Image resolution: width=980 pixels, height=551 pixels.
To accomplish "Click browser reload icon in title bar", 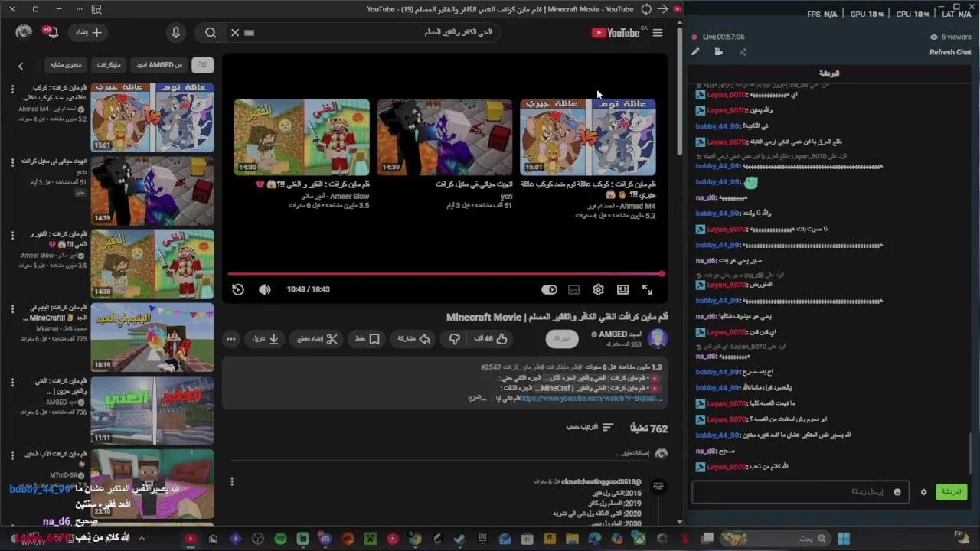I will [x=646, y=9].
